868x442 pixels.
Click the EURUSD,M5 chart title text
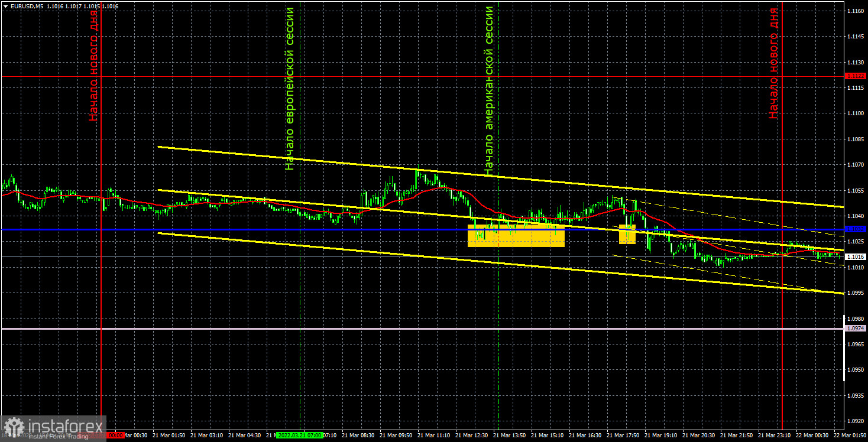27,6
